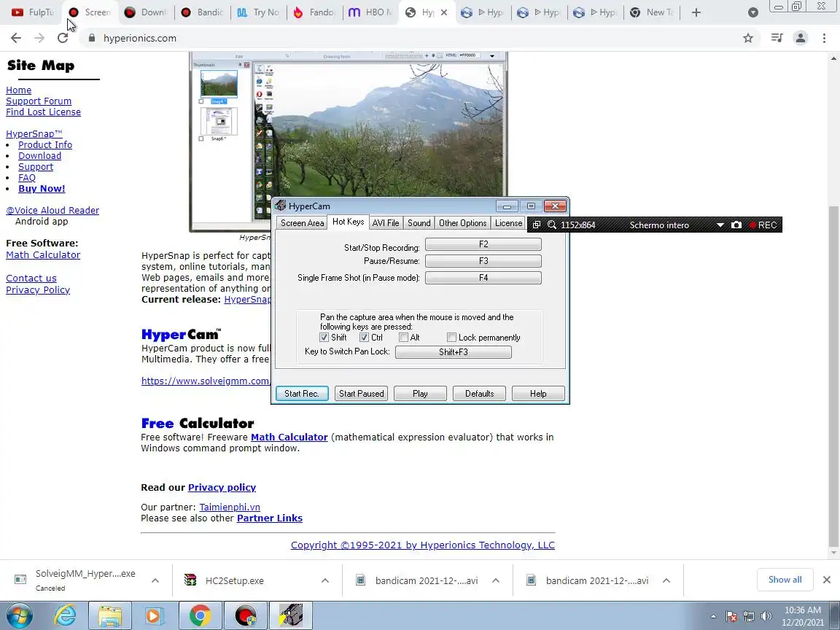The width and height of the screenshot is (840, 630).
Task: Change the Shift+F3 pan lock key
Action: coord(454,352)
